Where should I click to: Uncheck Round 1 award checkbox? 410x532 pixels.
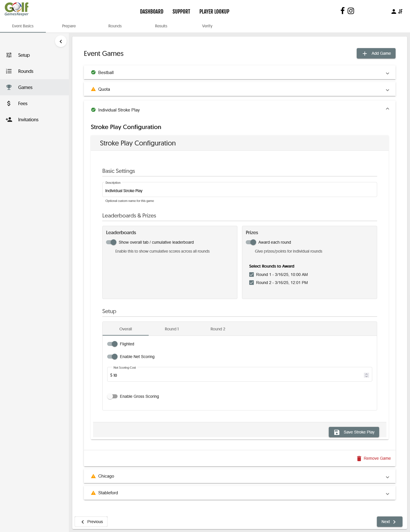(x=252, y=274)
